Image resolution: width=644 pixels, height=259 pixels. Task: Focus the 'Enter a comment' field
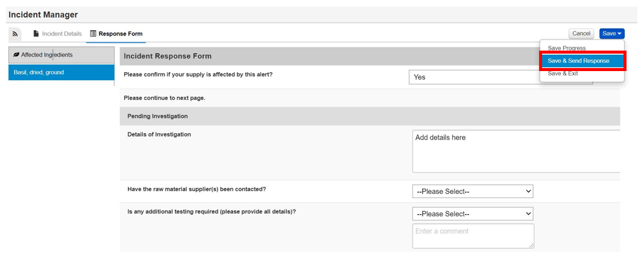[x=473, y=236]
